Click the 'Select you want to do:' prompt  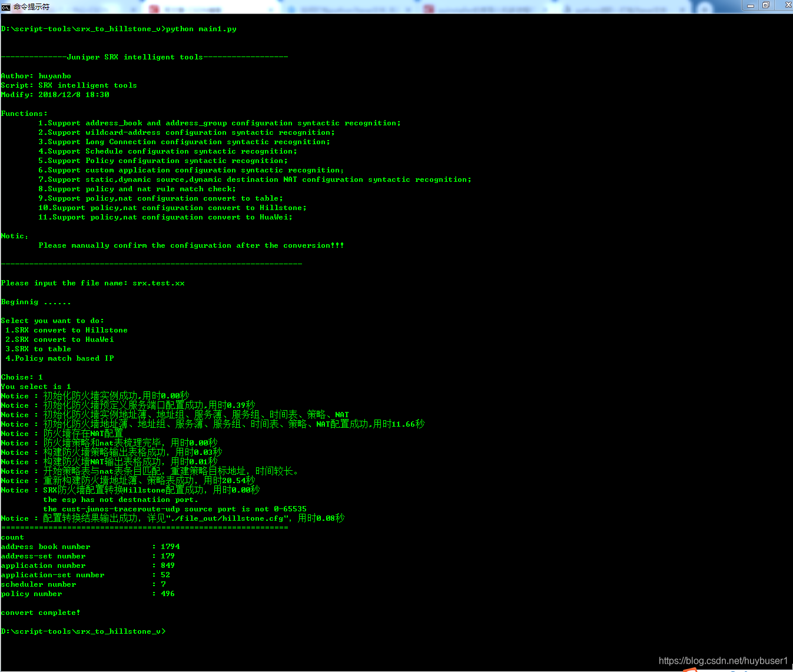[x=52, y=321]
